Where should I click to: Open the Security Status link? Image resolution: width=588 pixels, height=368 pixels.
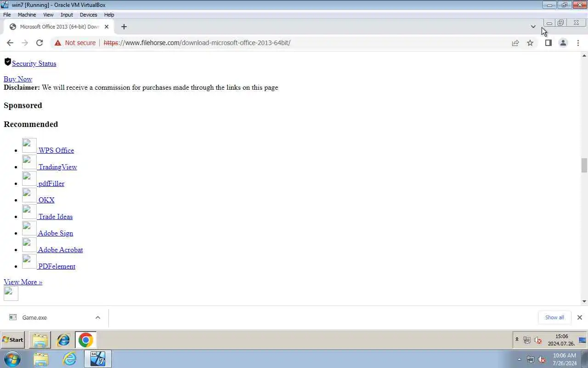[34, 63]
